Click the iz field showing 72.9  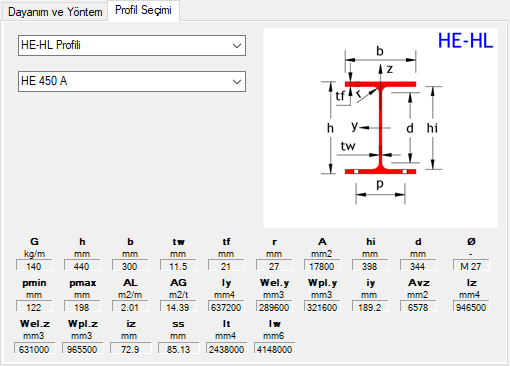[x=130, y=349]
